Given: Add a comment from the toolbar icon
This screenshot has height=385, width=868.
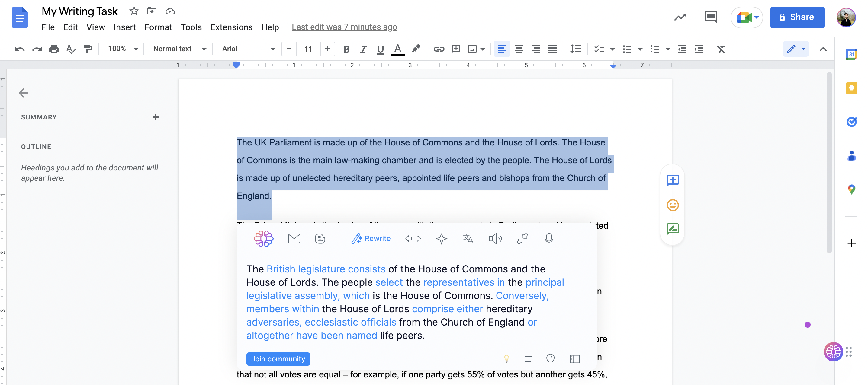Looking at the screenshot, I should (456, 49).
